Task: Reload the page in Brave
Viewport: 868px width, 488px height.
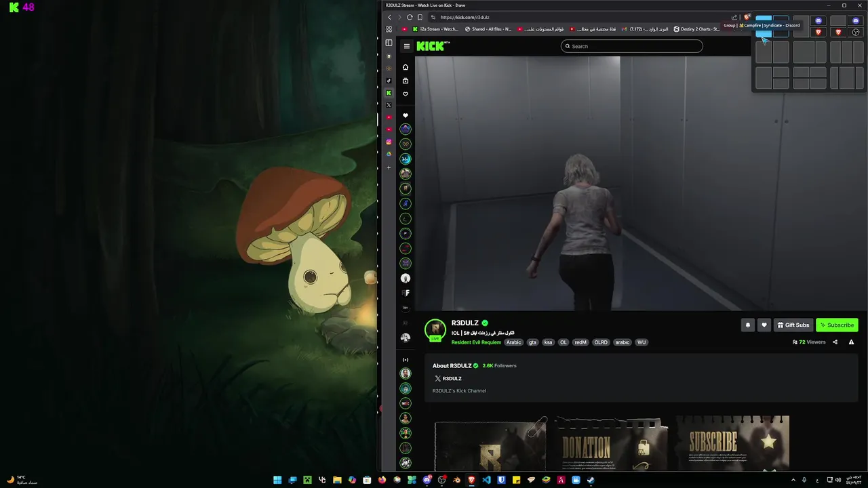Action: [x=410, y=17]
